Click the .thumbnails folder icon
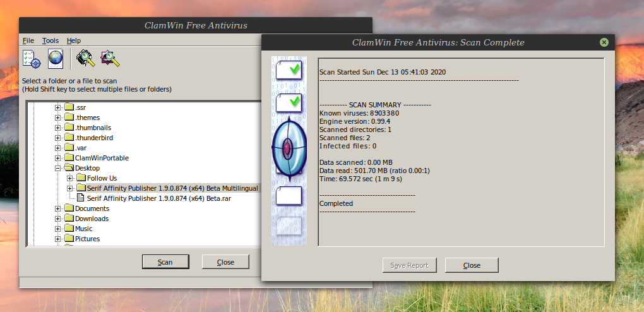The height and width of the screenshot is (312, 644). pyautogui.click(x=69, y=128)
